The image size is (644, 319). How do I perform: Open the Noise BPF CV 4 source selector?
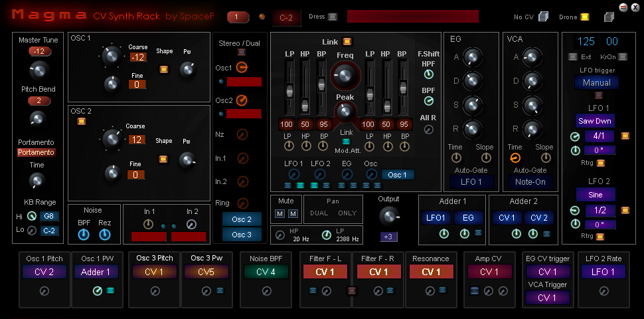(x=266, y=271)
